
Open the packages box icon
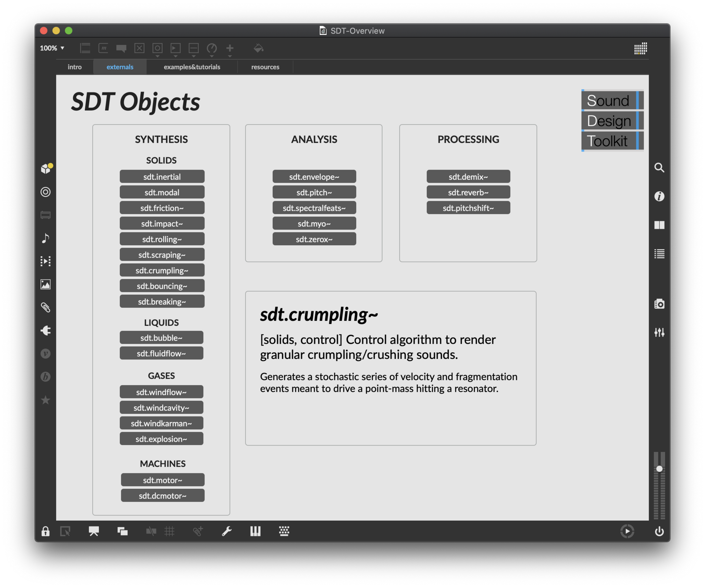46,169
